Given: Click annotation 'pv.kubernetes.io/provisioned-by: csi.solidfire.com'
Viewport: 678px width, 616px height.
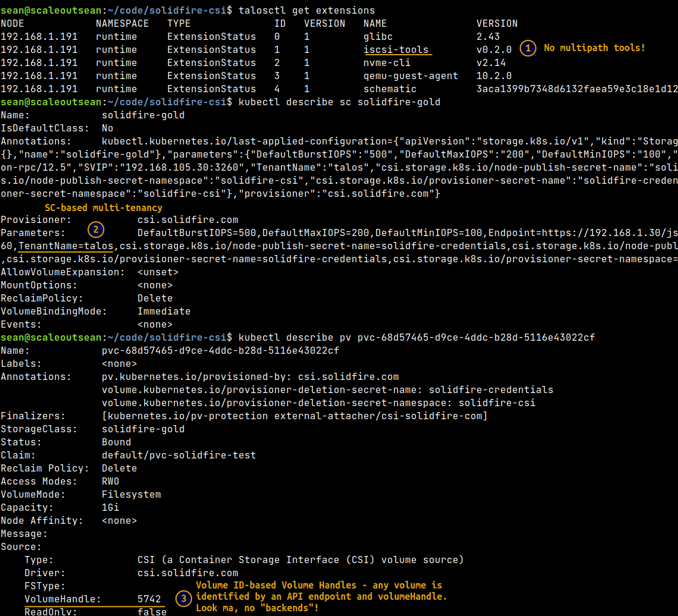Looking at the screenshot, I should (x=250, y=376).
